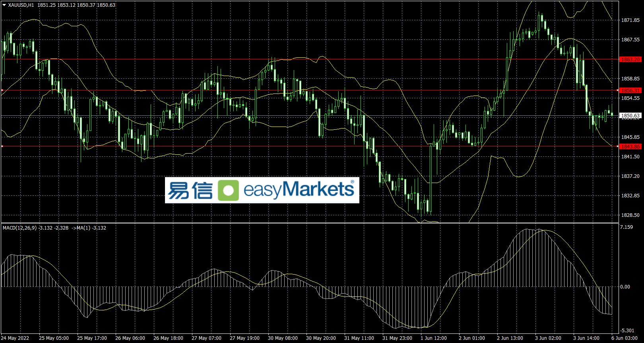644x343 pixels.
Task: Click the MACD(12,26,9) indicator label
Action: point(20,228)
